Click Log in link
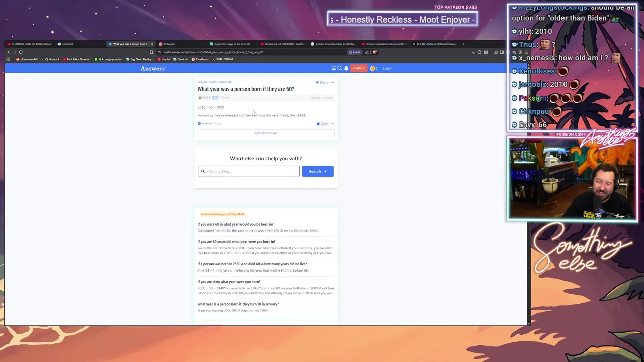 coord(387,68)
